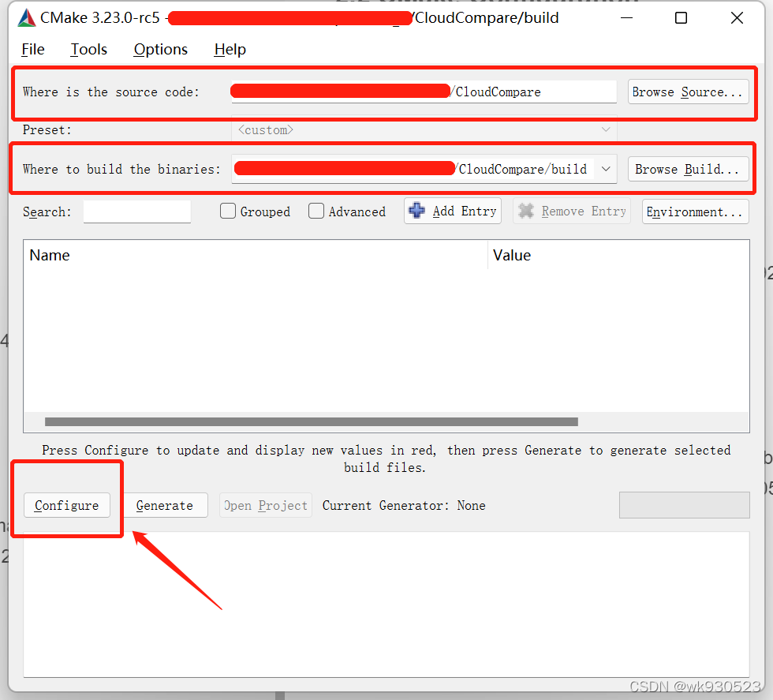Click the grayed Remove Entry cross icon
Screen dimensions: 773x700
pyautogui.click(x=526, y=211)
